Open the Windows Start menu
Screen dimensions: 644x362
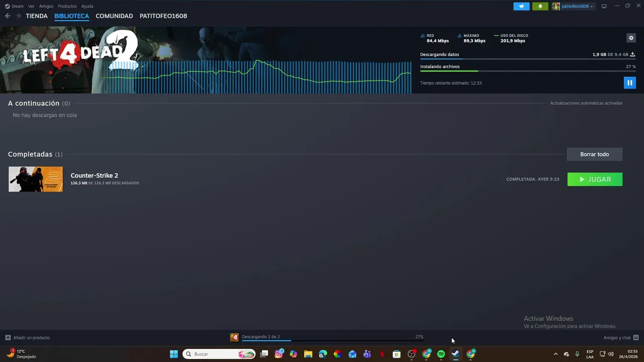click(174, 354)
